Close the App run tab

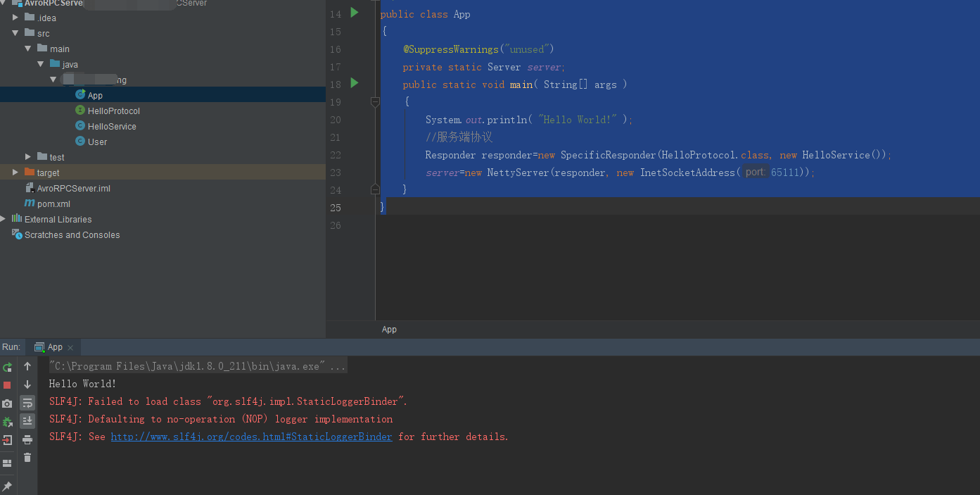[70, 348]
